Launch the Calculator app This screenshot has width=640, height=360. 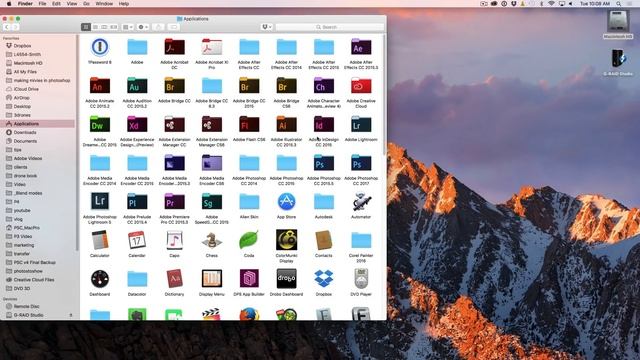click(100, 240)
